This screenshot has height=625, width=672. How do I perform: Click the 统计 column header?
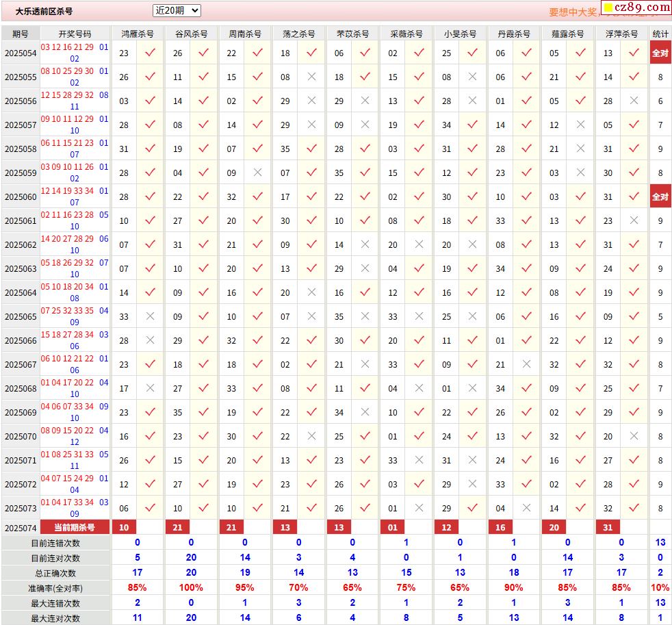coord(660,34)
